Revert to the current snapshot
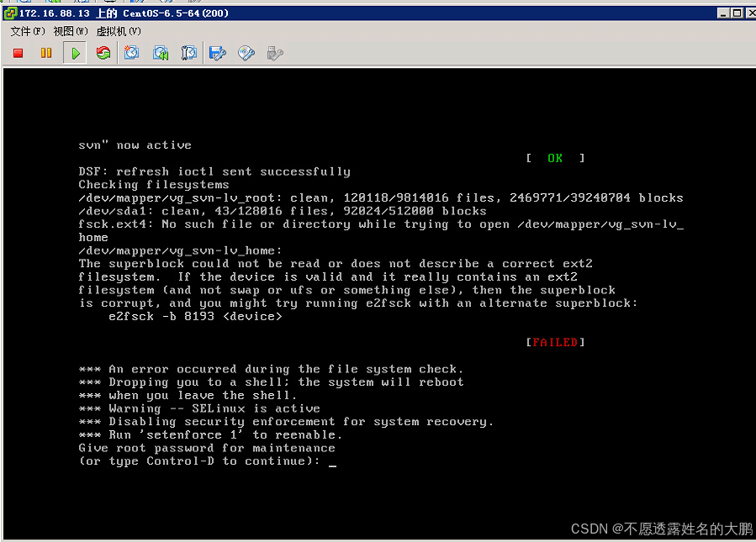 [161, 53]
